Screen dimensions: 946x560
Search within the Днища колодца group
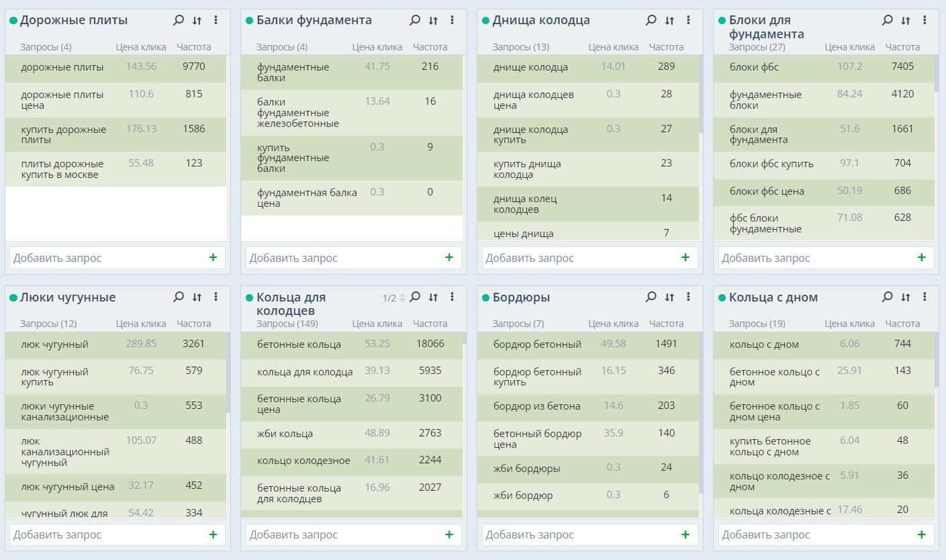tap(651, 20)
